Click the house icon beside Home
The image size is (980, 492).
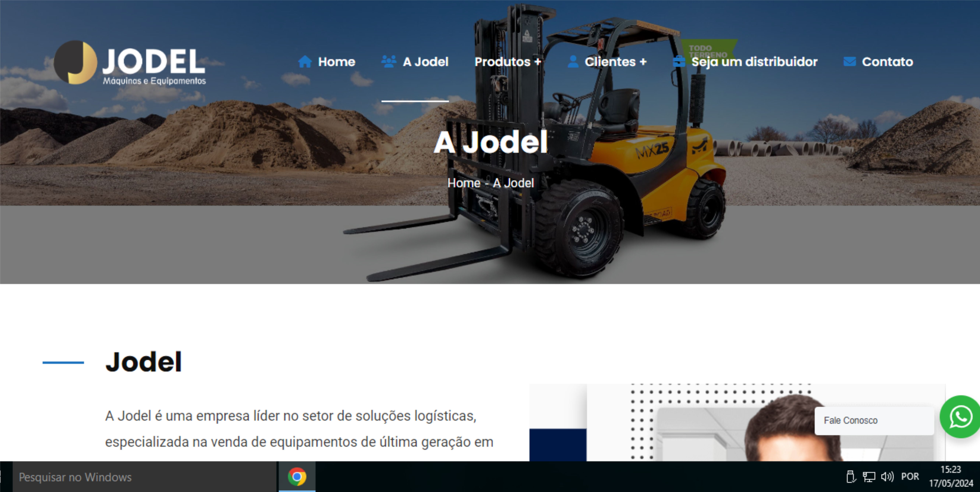click(x=305, y=62)
